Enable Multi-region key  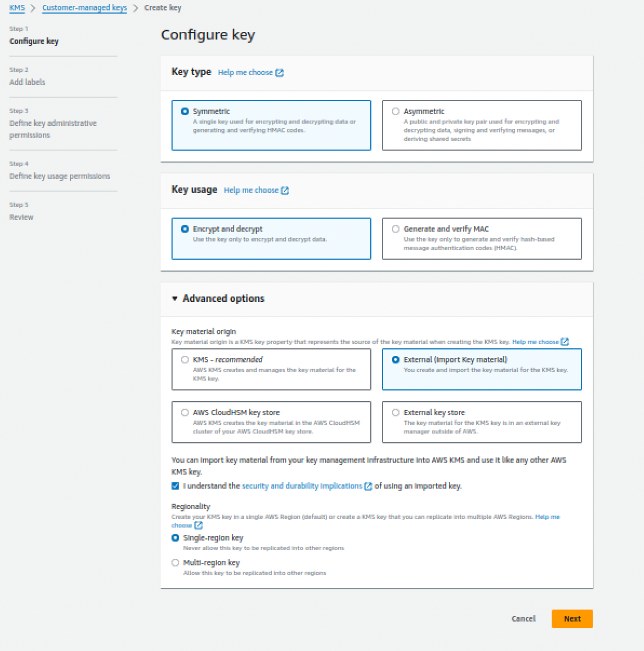[175, 562]
